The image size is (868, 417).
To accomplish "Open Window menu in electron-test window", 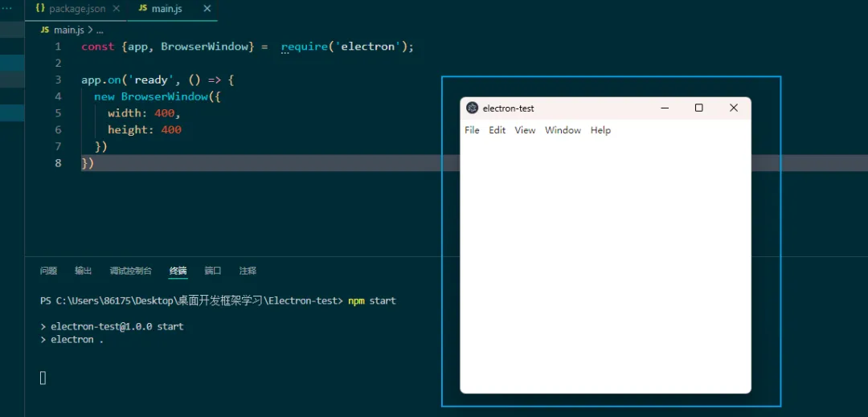I will point(563,130).
